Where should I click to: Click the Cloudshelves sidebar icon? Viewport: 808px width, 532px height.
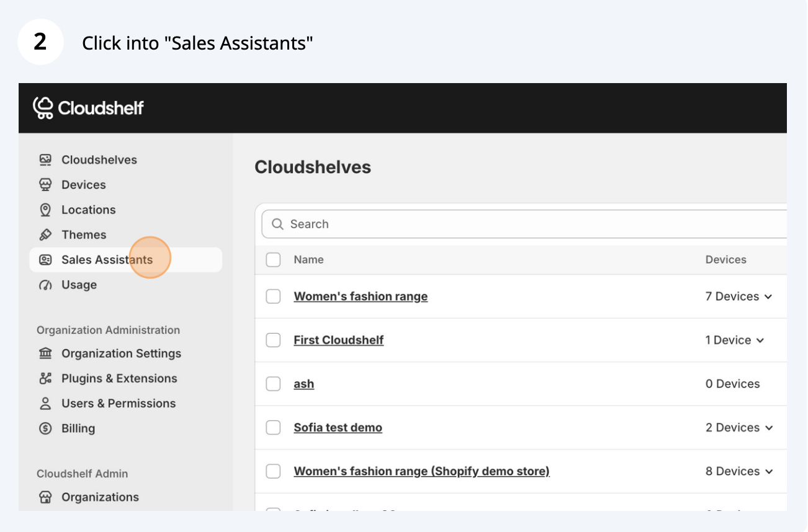45,160
